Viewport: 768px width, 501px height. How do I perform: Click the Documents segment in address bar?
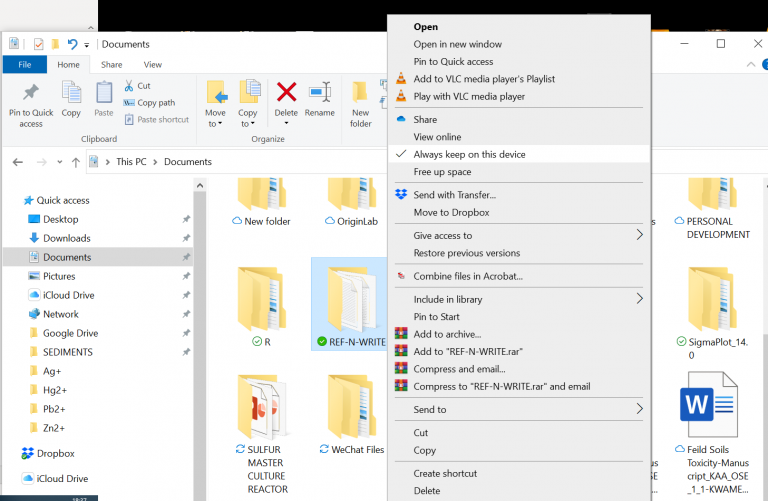pos(188,162)
